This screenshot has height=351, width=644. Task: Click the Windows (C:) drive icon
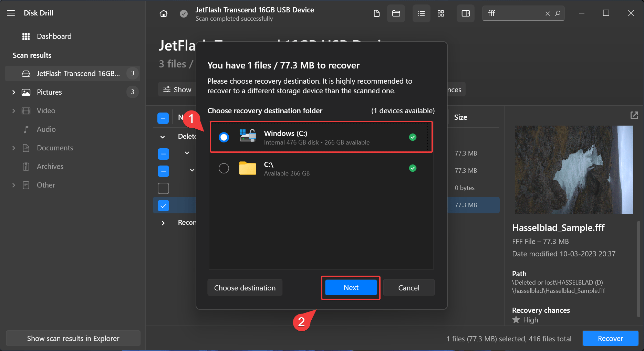248,136
